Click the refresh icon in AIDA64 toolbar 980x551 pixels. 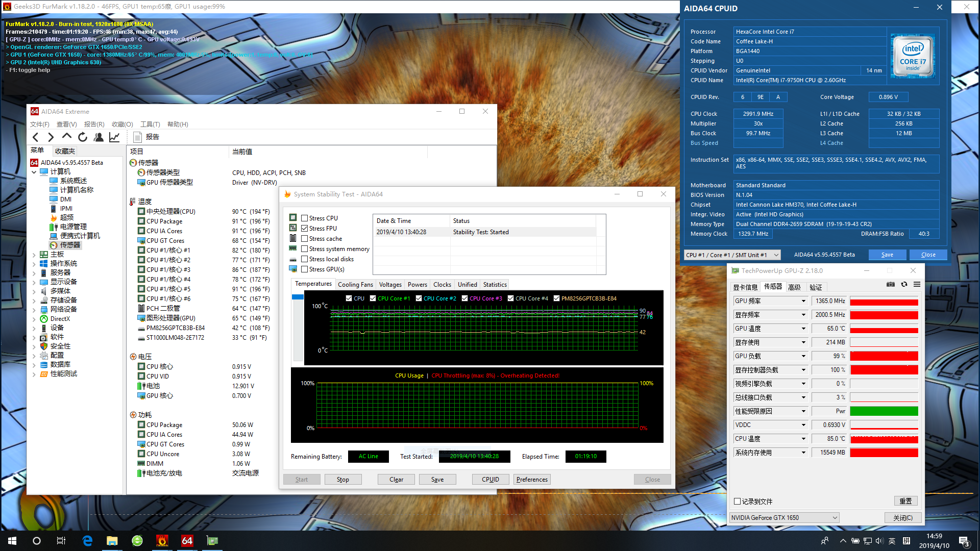pyautogui.click(x=82, y=137)
